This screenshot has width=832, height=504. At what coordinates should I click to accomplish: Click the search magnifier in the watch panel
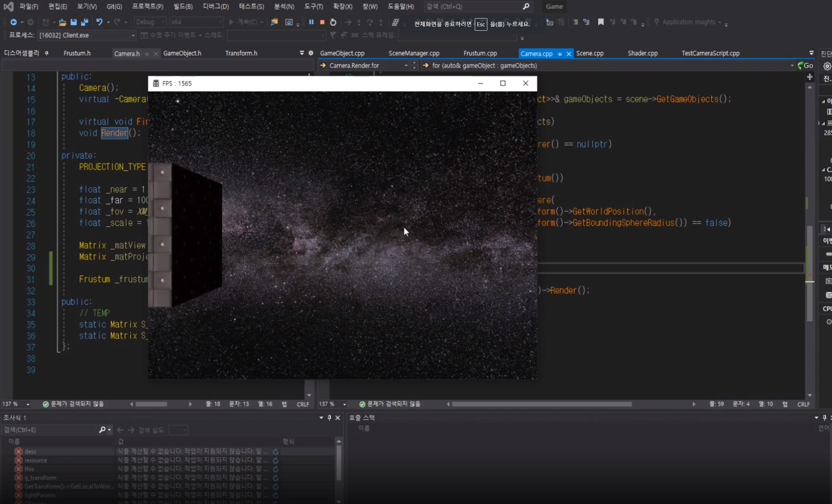pyautogui.click(x=102, y=430)
